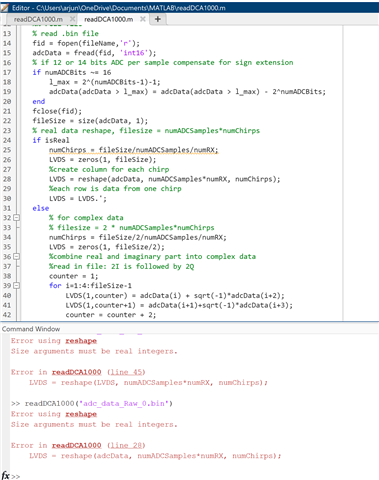The height and width of the screenshot is (480, 379).
Task: Open the readDCA1000 link above line 28
Action: click(x=76, y=445)
